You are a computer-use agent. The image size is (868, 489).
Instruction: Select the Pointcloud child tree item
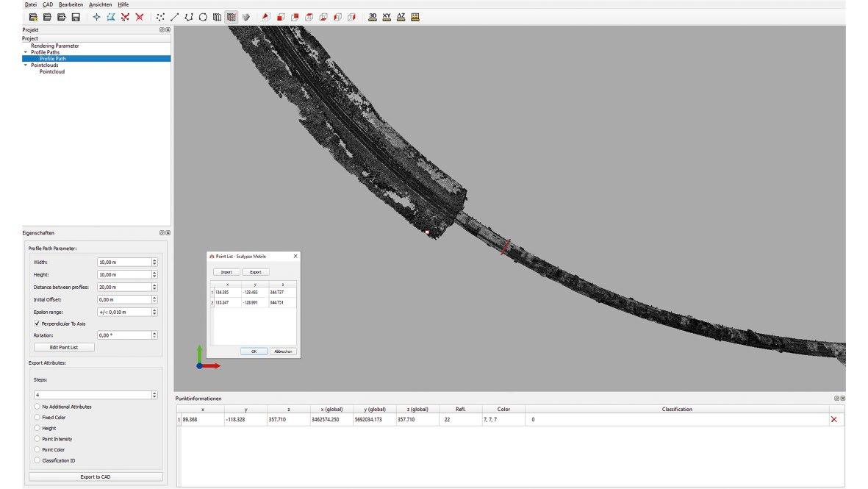click(x=52, y=71)
